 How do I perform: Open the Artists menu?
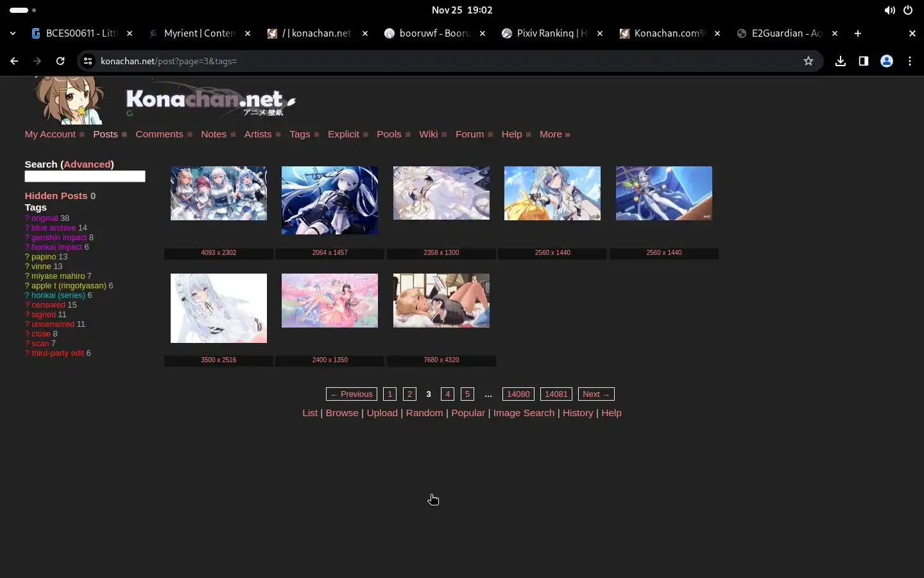(x=258, y=134)
